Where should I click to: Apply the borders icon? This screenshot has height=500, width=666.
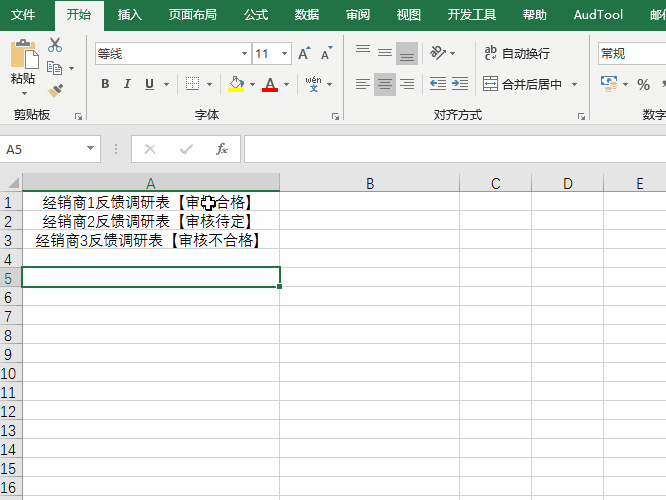tap(192, 84)
